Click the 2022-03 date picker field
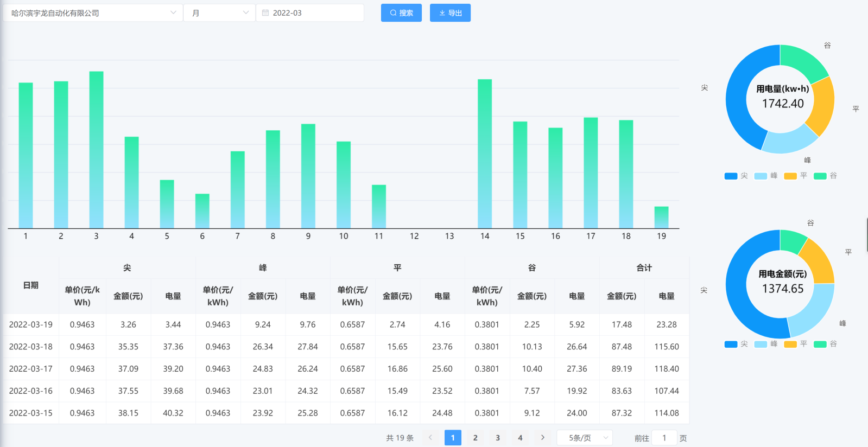 310,12
